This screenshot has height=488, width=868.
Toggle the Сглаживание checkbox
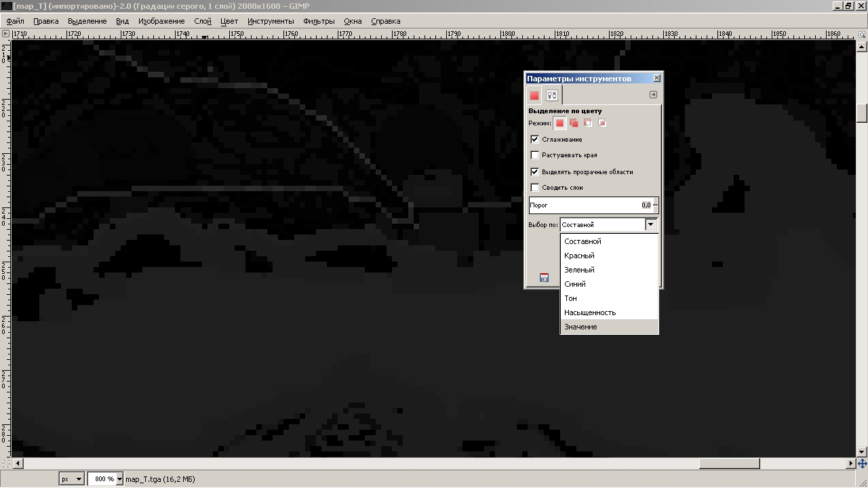tap(534, 140)
